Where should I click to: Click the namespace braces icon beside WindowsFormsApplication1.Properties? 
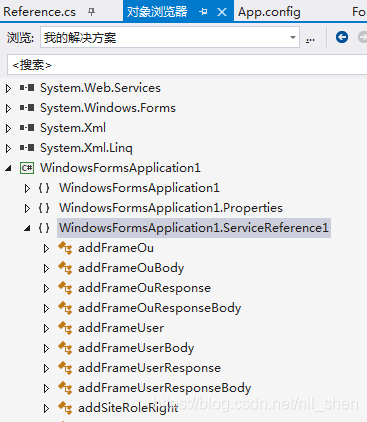pyautogui.click(x=44, y=208)
